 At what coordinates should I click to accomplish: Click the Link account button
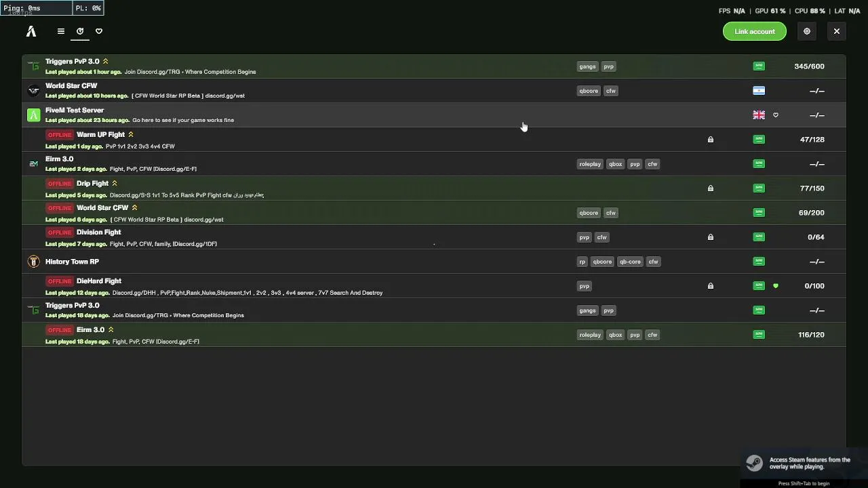click(755, 31)
